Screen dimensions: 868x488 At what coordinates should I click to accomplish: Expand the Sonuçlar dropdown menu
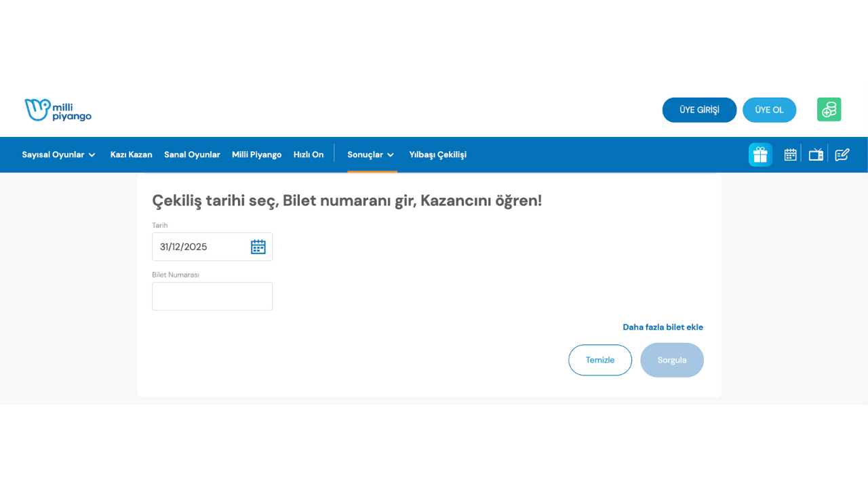[370, 155]
